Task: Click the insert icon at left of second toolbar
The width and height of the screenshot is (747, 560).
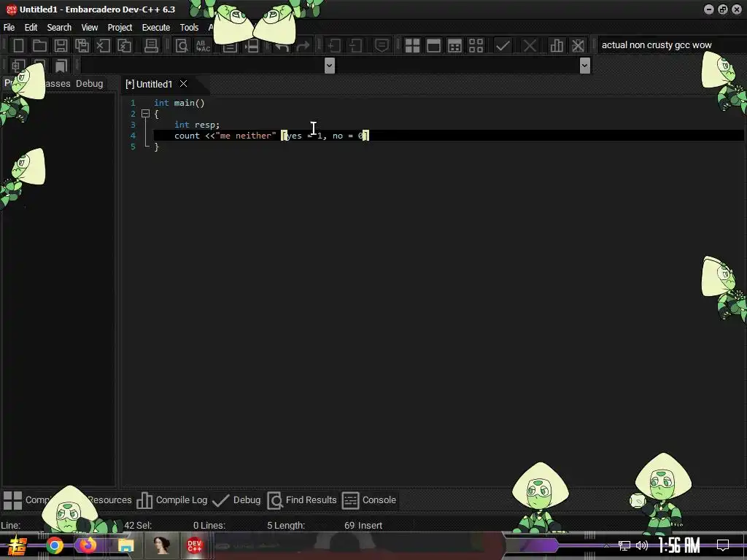Action: pos(18,65)
